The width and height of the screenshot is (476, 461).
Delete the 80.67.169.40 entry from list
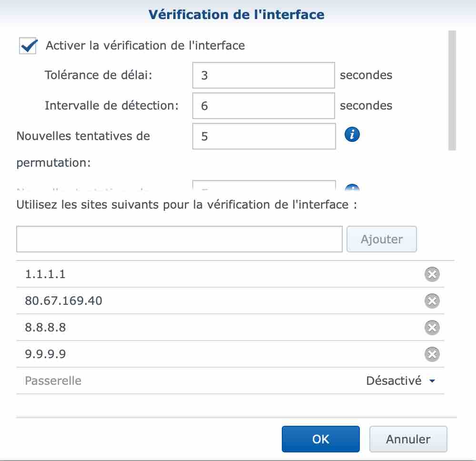coord(432,301)
